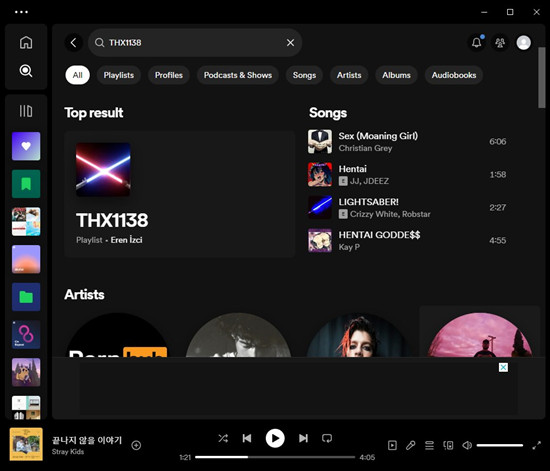The width and height of the screenshot is (550, 471).
Task: Open the green folder tile in sidebar
Action: tap(26, 297)
